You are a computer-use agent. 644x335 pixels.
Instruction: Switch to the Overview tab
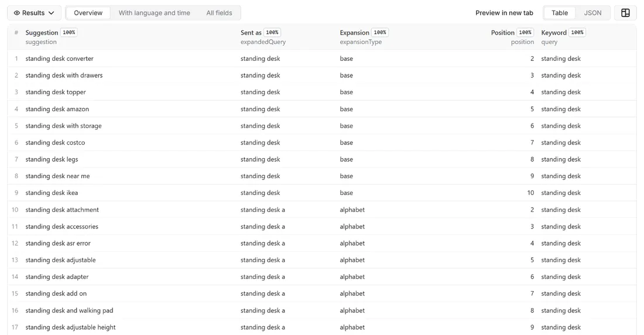[88, 13]
